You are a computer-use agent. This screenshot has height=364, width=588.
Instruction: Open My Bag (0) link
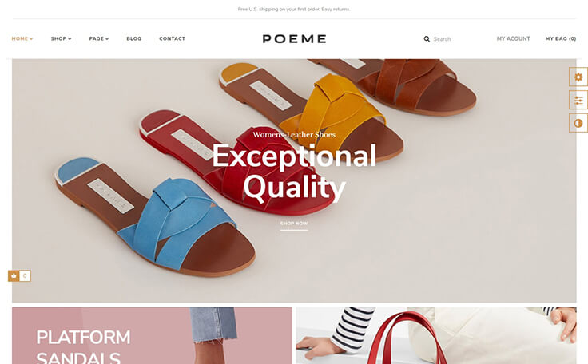coord(561,38)
